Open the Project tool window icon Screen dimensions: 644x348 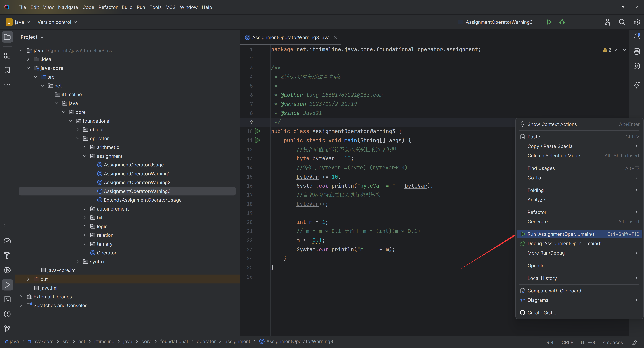pyautogui.click(x=7, y=37)
